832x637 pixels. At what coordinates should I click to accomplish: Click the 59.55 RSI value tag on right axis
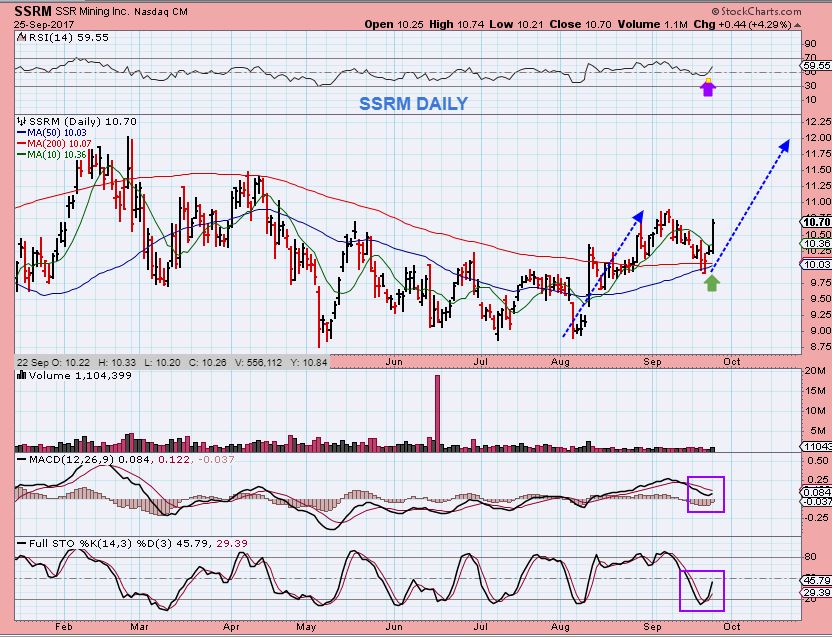[818, 66]
